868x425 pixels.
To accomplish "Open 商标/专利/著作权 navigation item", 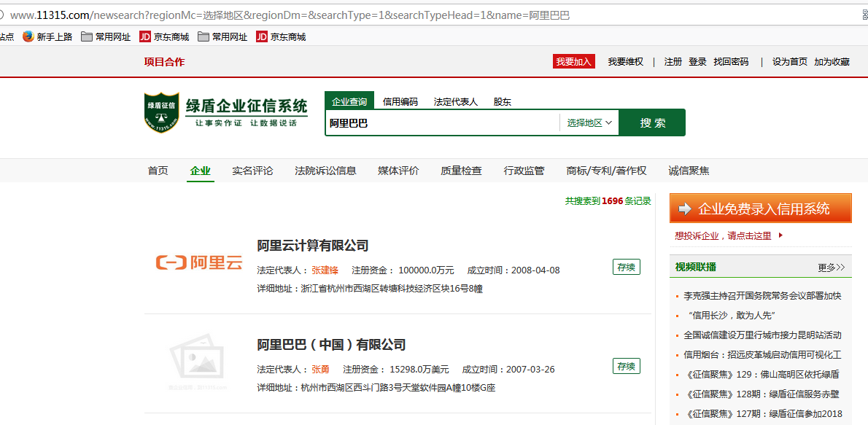I will 606,171.
